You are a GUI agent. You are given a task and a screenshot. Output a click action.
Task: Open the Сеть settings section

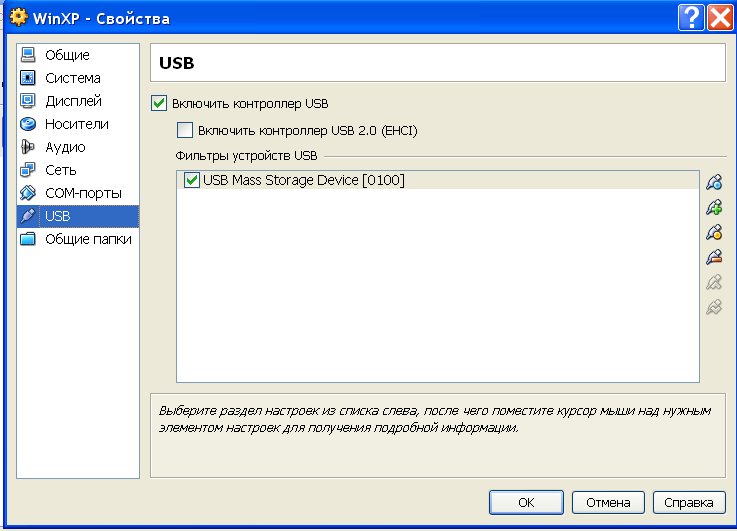60,170
